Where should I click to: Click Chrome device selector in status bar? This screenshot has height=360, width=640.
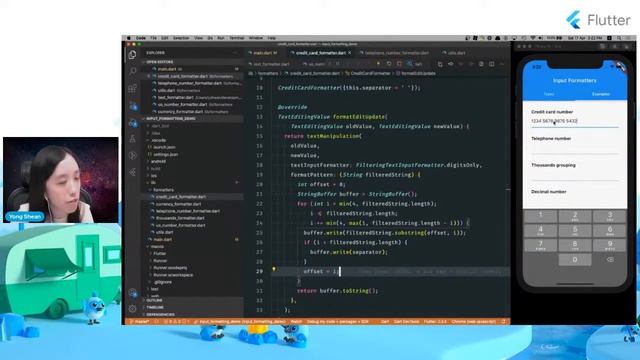click(x=473, y=322)
